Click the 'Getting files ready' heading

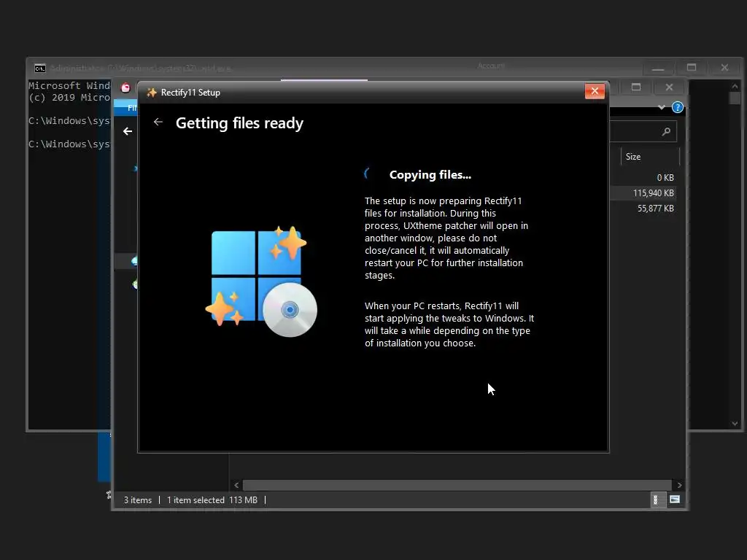tap(239, 122)
